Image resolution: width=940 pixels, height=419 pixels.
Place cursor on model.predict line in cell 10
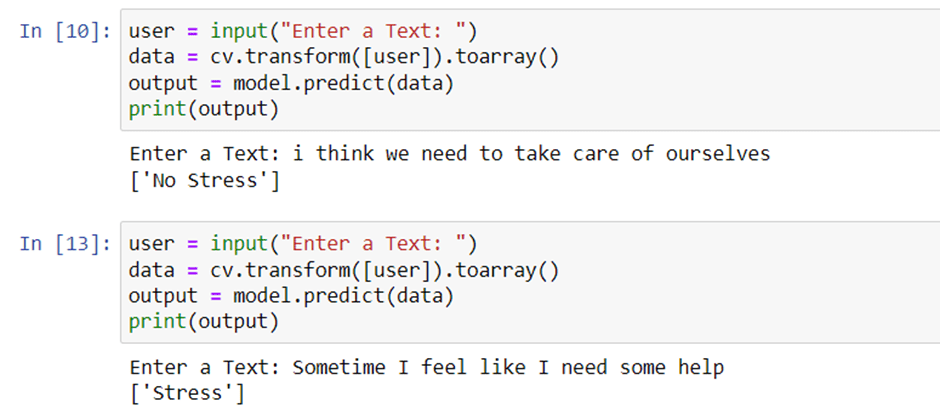click(x=291, y=84)
